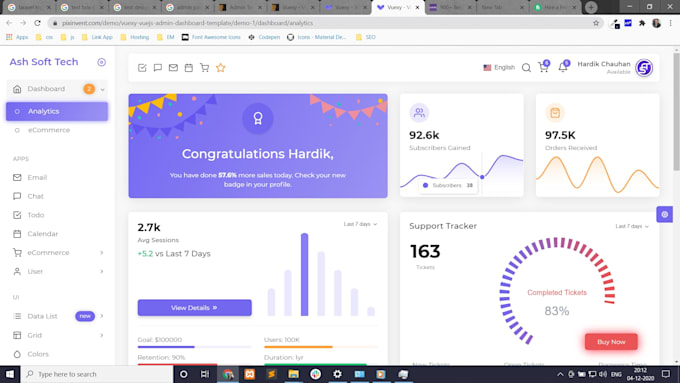Open the Windows Start menu
The width and height of the screenshot is (680, 383).
point(10,374)
